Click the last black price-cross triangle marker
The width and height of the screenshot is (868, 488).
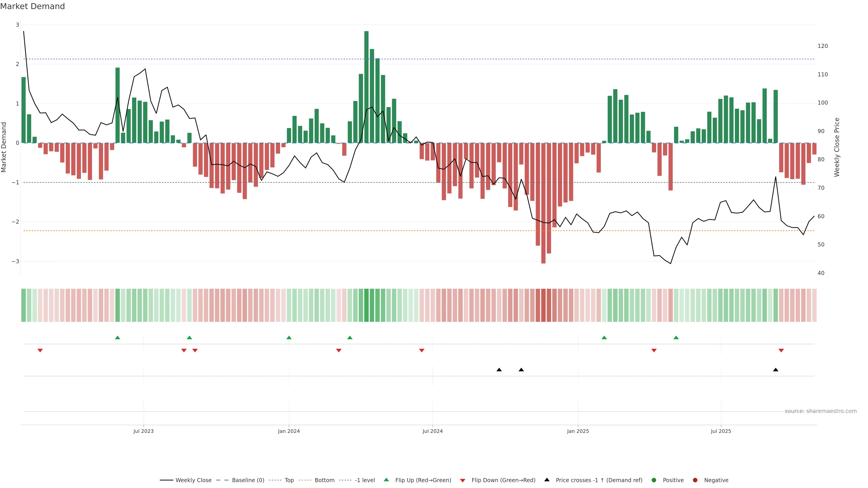776,370
